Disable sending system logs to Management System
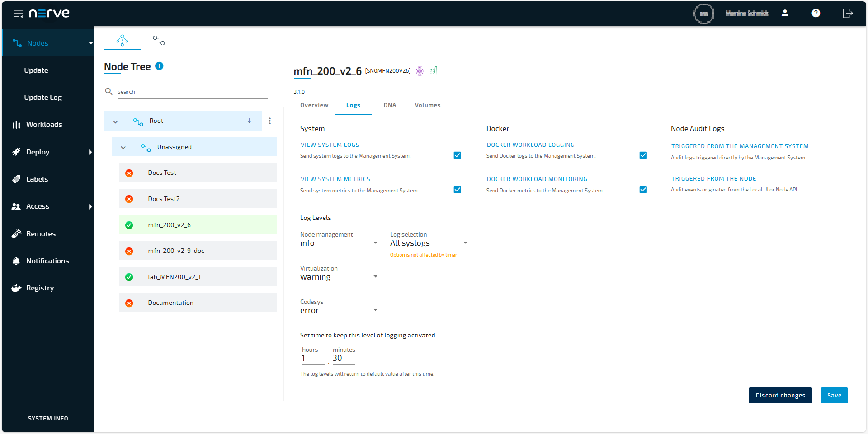Image resolution: width=868 pixels, height=434 pixels. pyautogui.click(x=457, y=155)
